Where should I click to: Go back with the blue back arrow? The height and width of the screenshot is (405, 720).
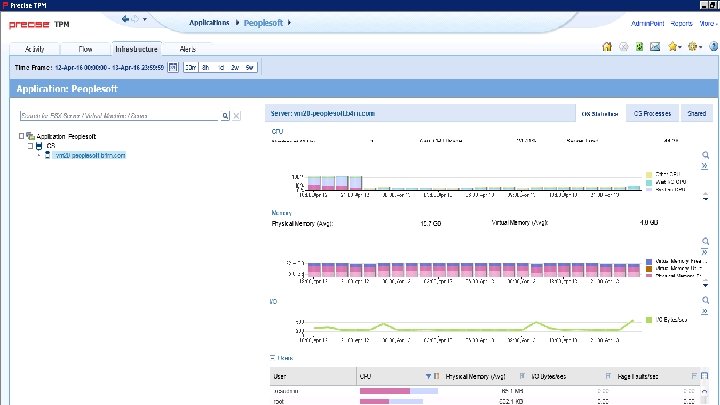[x=125, y=19]
